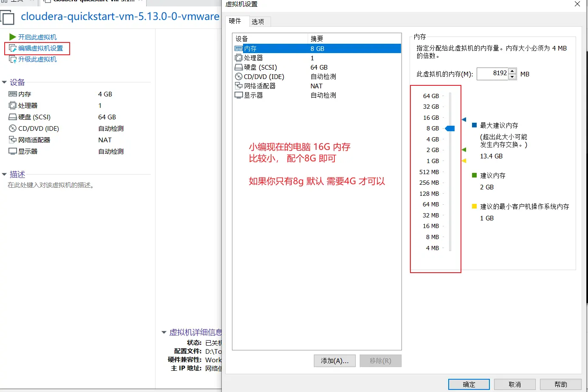
Task: Click the 4 MB label on memory scale
Action: (433, 248)
